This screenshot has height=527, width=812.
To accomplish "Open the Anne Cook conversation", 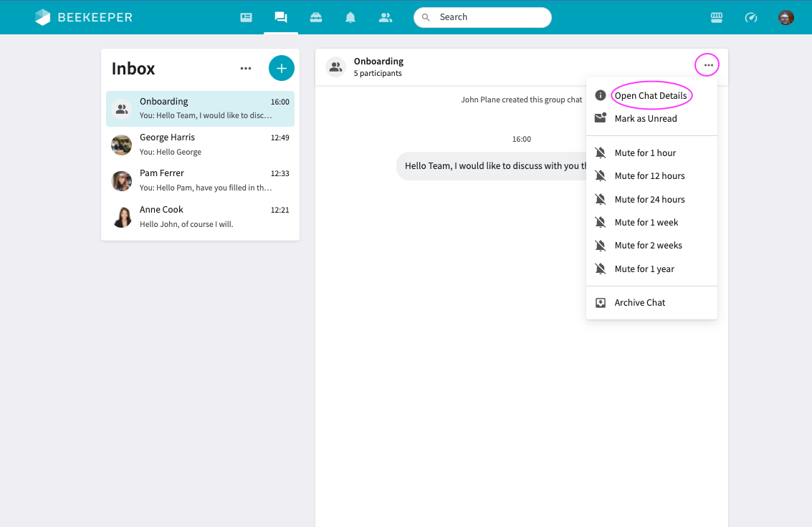I will (201, 217).
